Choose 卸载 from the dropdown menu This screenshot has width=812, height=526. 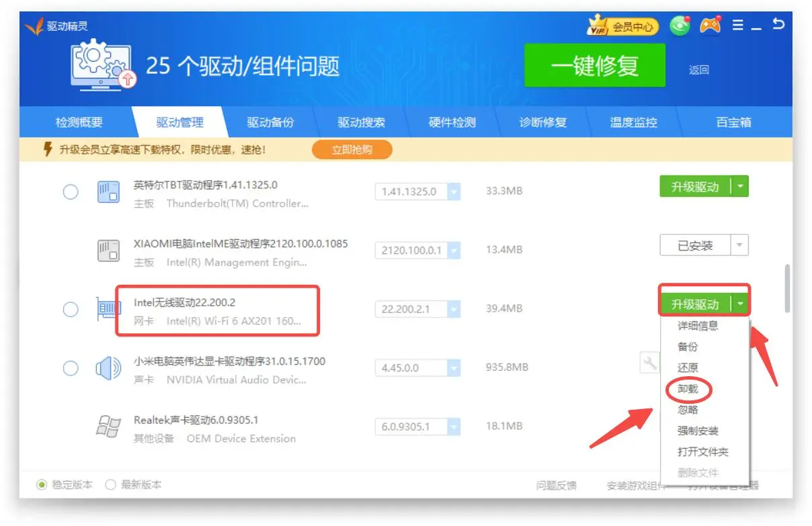688,389
